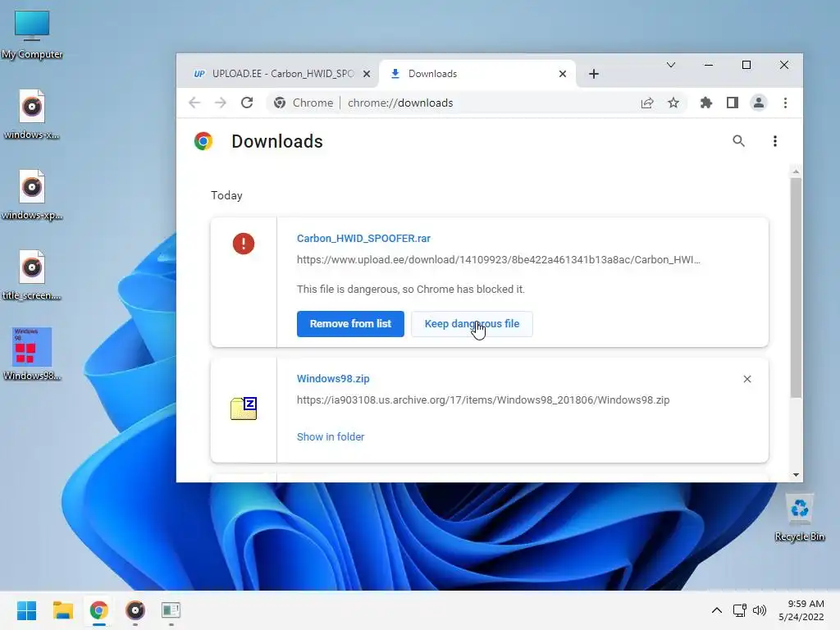
Task: Click Remove from list button
Action: point(350,323)
